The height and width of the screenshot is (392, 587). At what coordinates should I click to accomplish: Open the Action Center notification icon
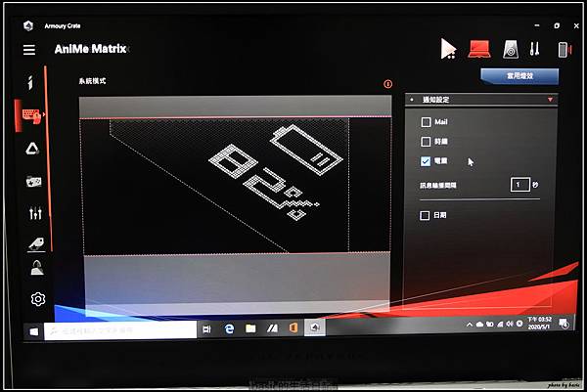coord(564,324)
